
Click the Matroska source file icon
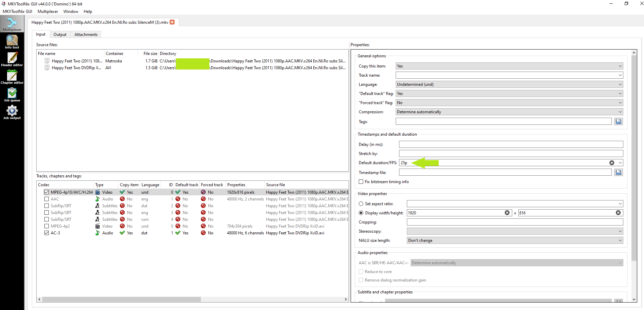pyautogui.click(x=47, y=61)
